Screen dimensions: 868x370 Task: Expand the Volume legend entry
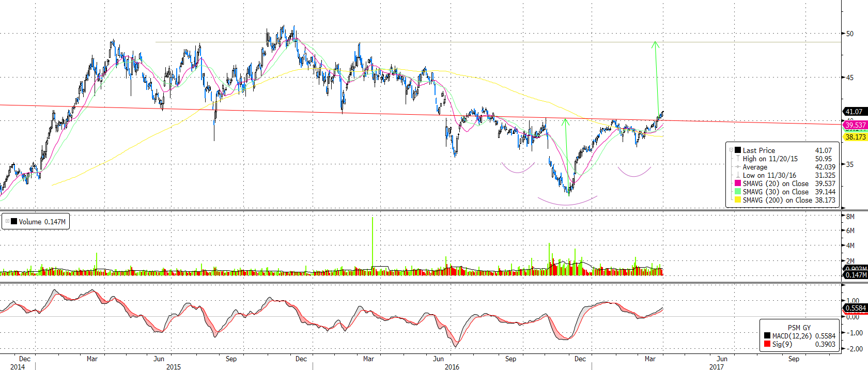coord(7,221)
